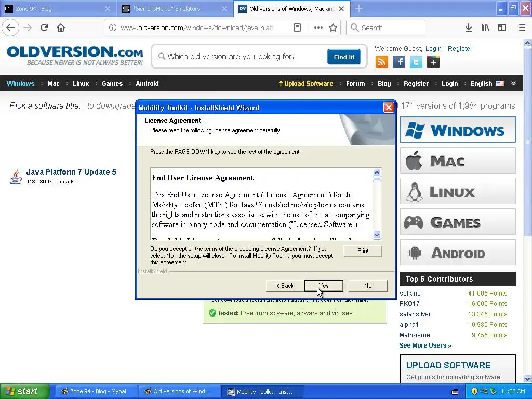Click Upload Software link
532x399 pixels.
[x=305, y=84]
